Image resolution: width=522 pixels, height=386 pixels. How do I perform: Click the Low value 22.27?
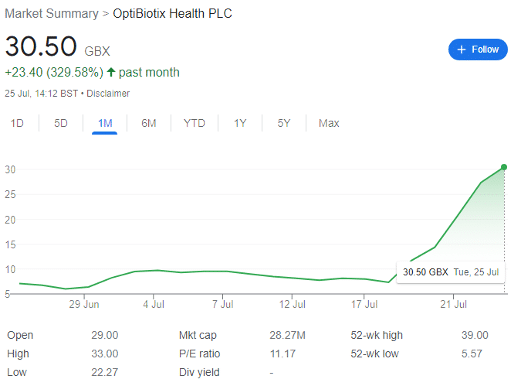[x=105, y=372]
